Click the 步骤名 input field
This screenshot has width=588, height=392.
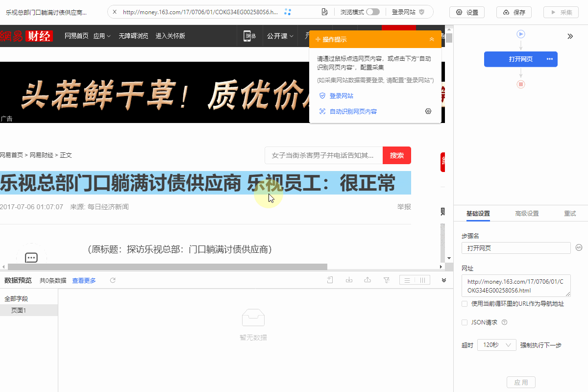point(516,248)
